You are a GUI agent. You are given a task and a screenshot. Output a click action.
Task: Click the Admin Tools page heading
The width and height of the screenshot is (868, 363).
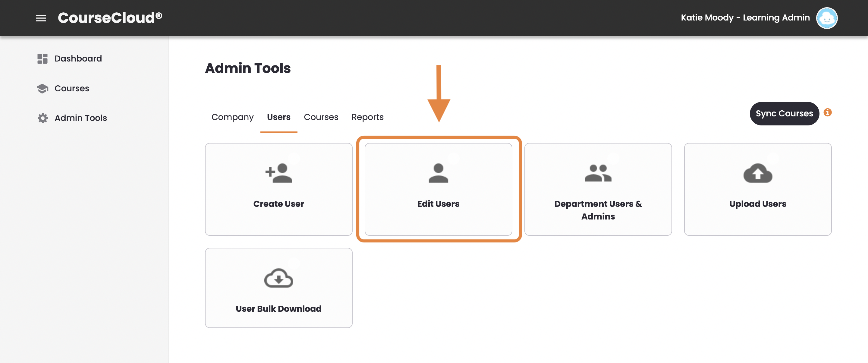coord(248,68)
